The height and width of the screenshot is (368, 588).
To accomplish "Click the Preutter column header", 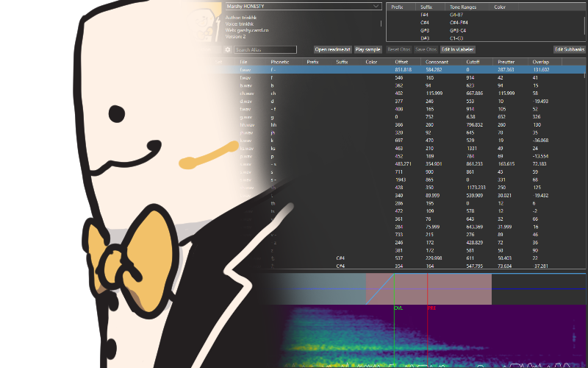I will [x=507, y=62].
